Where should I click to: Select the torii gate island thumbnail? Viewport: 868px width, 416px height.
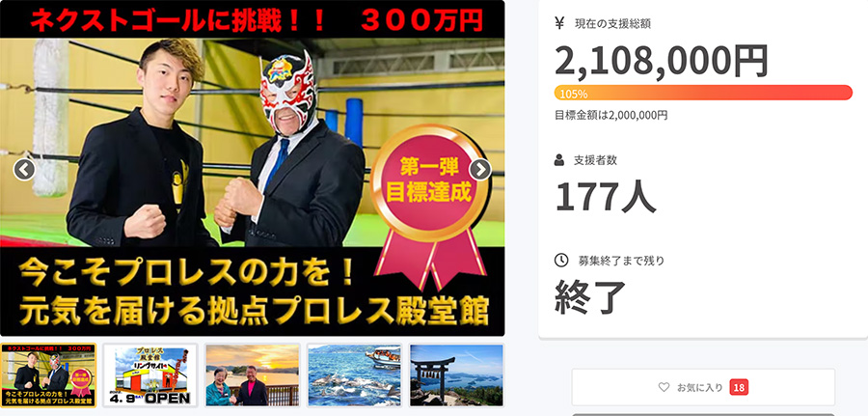[x=457, y=375]
